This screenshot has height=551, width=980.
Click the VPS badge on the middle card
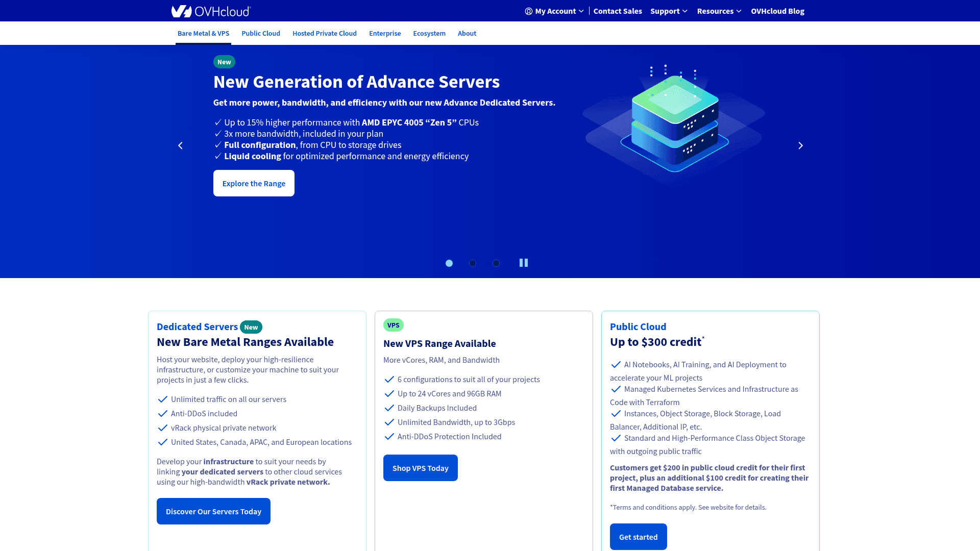393,324
